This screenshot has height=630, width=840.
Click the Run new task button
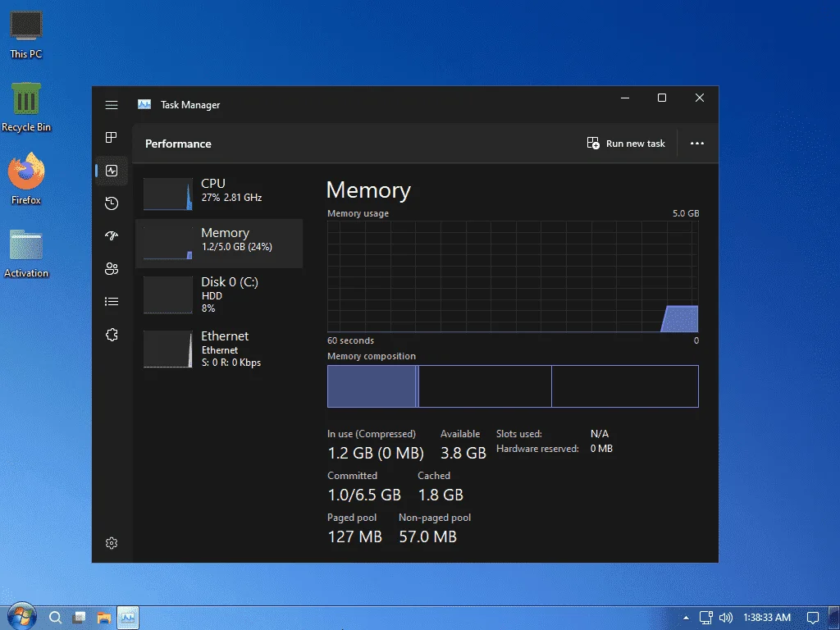[x=626, y=144]
